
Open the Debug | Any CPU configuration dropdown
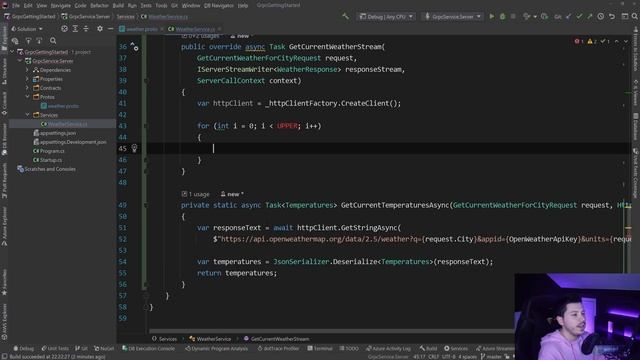[386, 16]
